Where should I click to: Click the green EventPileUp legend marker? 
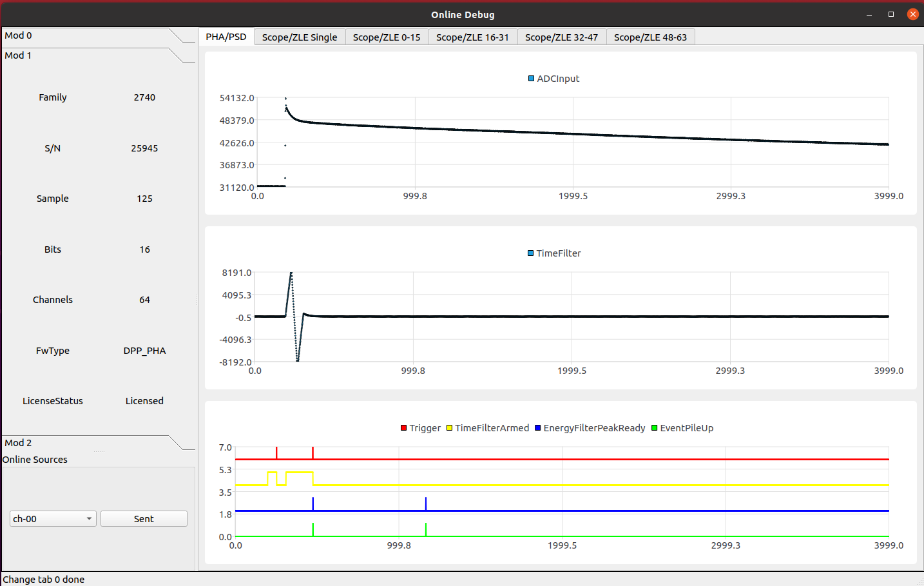point(654,428)
